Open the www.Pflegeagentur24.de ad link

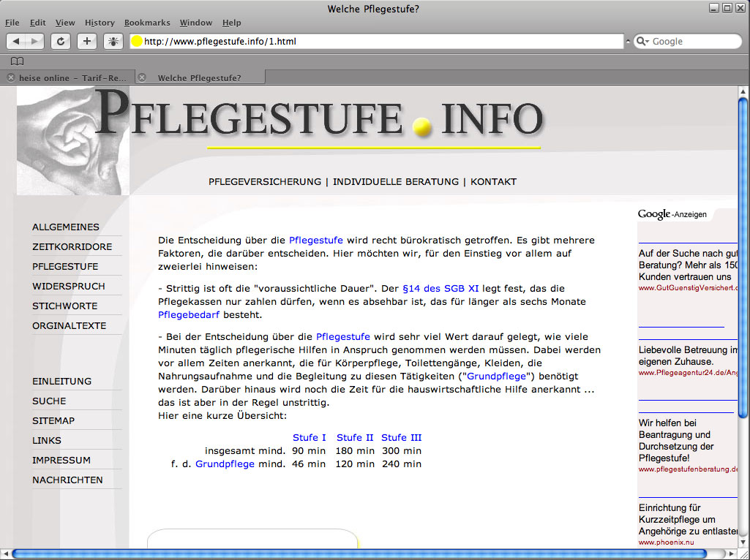688,373
